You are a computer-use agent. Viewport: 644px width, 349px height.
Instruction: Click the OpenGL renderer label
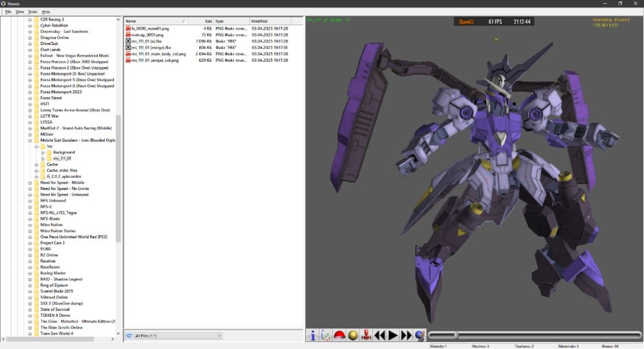466,22
